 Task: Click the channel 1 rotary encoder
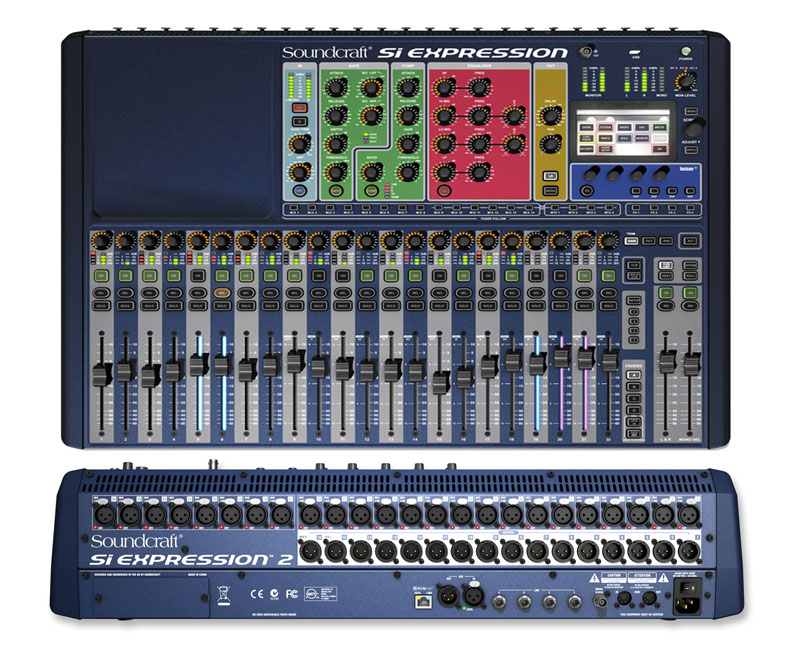[102, 240]
